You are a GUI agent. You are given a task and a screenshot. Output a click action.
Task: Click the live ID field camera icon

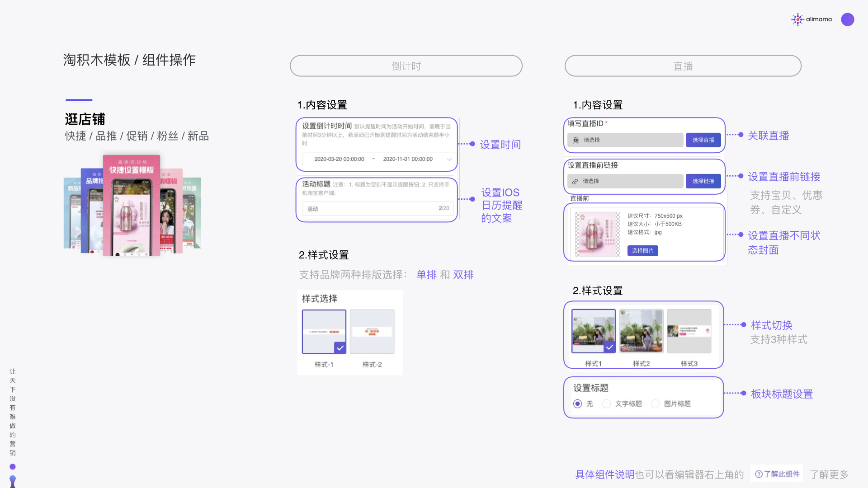(576, 140)
